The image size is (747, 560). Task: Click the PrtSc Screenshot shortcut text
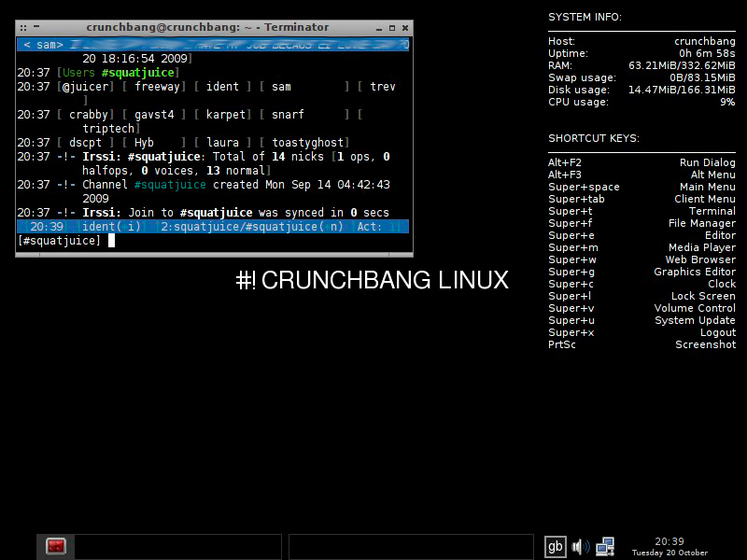[x=641, y=344]
